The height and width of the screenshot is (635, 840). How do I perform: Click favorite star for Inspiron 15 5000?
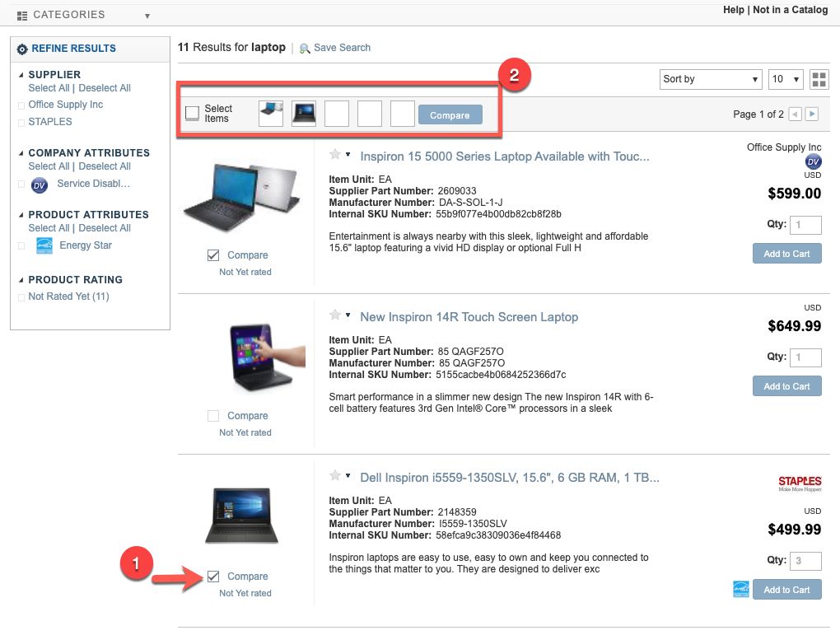[x=335, y=154]
